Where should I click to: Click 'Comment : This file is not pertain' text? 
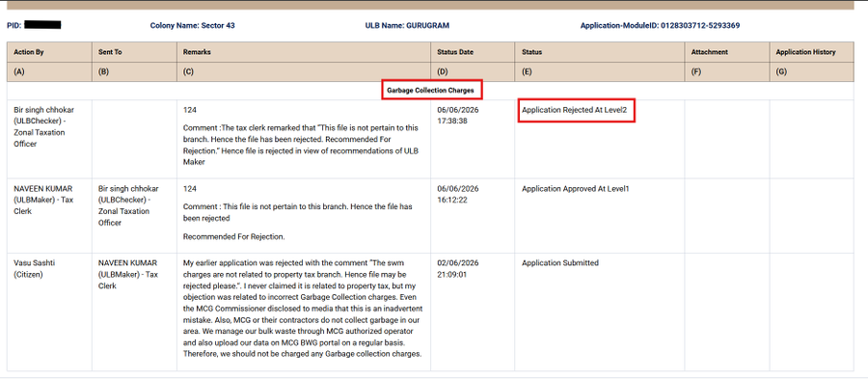tap(297, 212)
